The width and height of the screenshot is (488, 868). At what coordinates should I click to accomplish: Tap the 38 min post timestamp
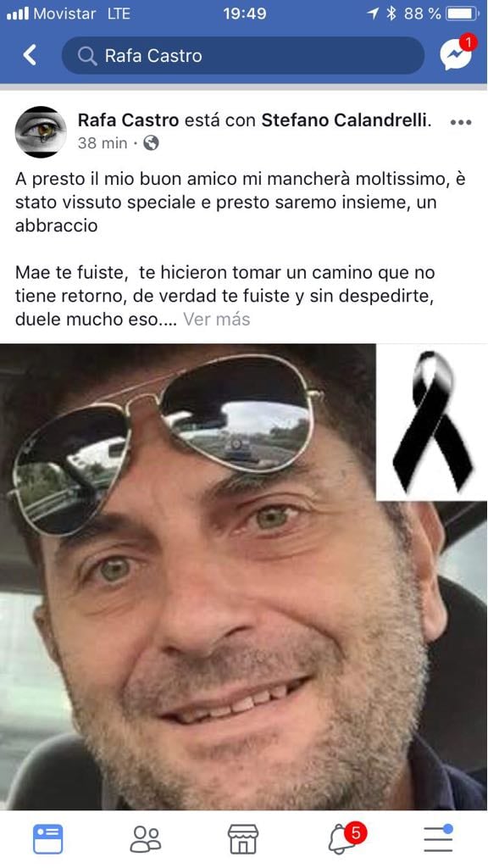(x=103, y=143)
